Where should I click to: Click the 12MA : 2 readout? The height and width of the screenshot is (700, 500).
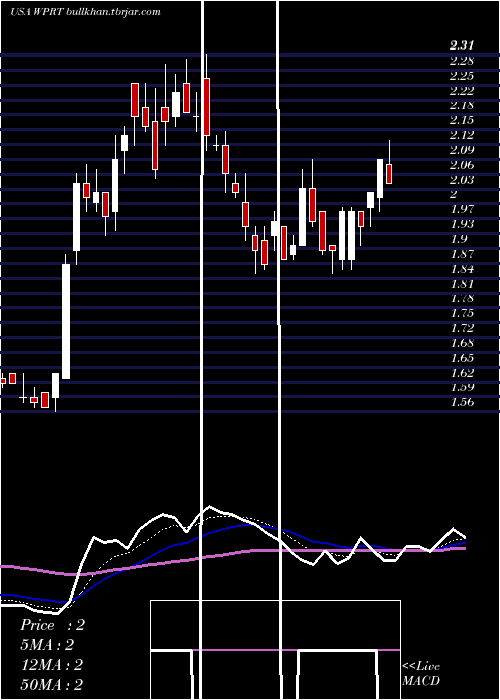pos(52,665)
